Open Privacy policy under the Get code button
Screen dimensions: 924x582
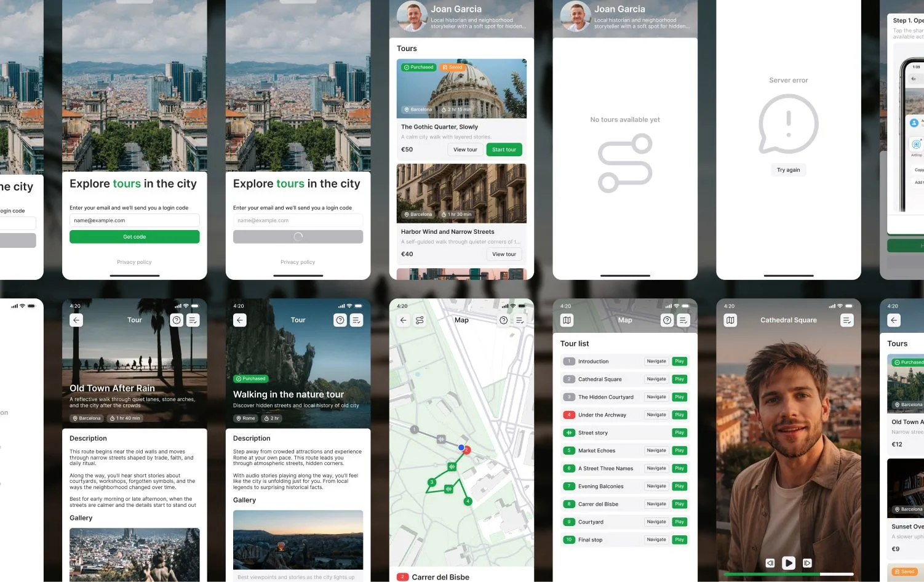[134, 262]
